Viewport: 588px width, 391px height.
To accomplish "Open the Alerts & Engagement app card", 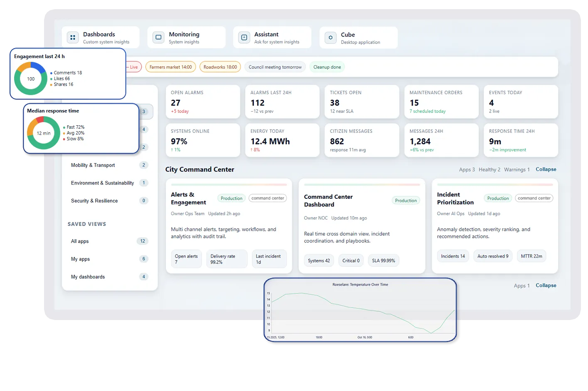I will pos(229,226).
